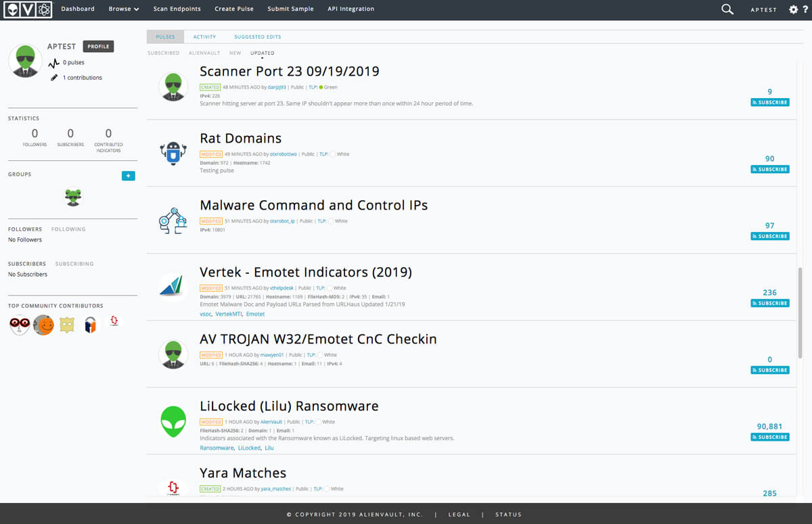Open Legal footer link
This screenshot has height=524, width=812.
459,515
